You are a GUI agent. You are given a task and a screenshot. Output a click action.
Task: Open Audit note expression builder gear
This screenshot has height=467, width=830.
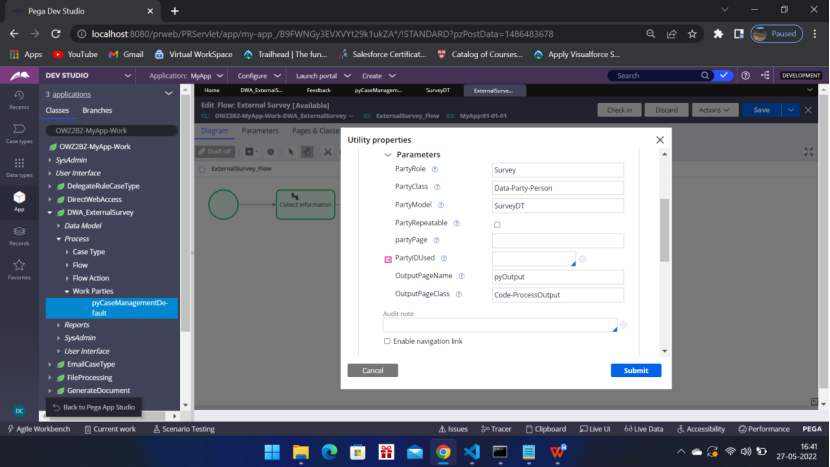[623, 325]
